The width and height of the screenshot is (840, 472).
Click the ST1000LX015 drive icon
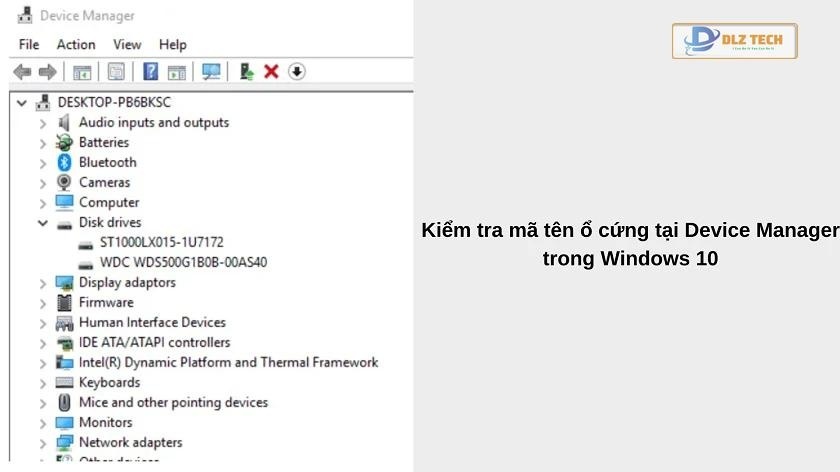[86, 245]
